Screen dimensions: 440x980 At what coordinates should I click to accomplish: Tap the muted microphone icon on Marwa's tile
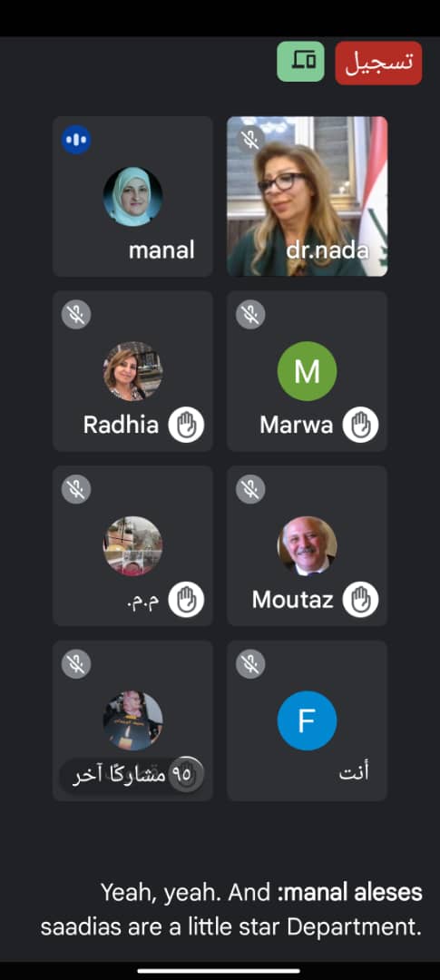pos(250,314)
